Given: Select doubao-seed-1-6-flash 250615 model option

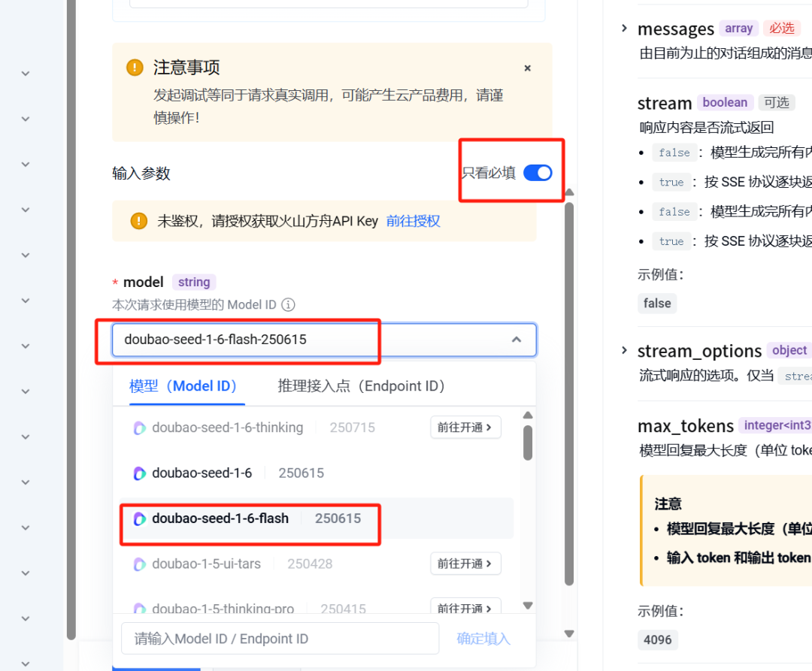Looking at the screenshot, I should [317, 518].
